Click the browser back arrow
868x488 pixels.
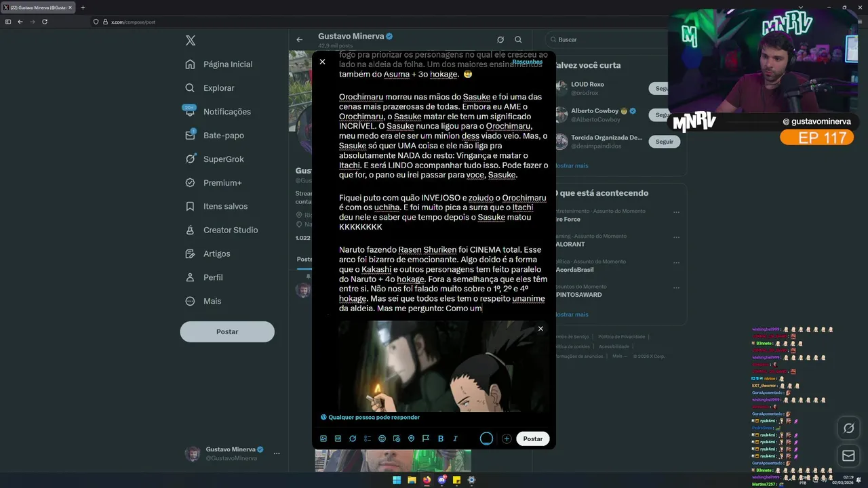click(x=20, y=22)
